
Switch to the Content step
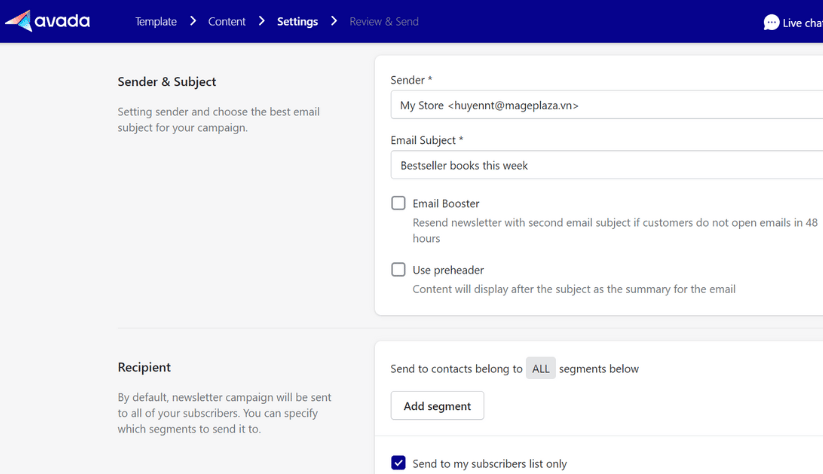tap(227, 22)
